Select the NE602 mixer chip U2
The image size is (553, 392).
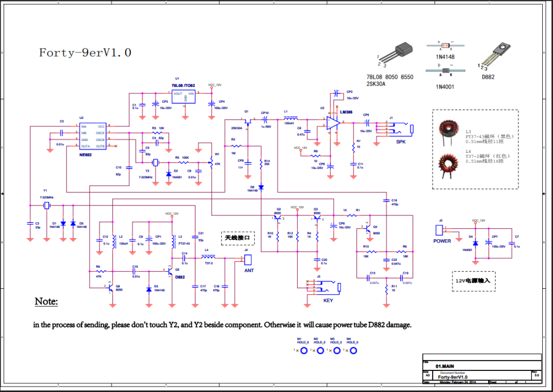point(93,137)
